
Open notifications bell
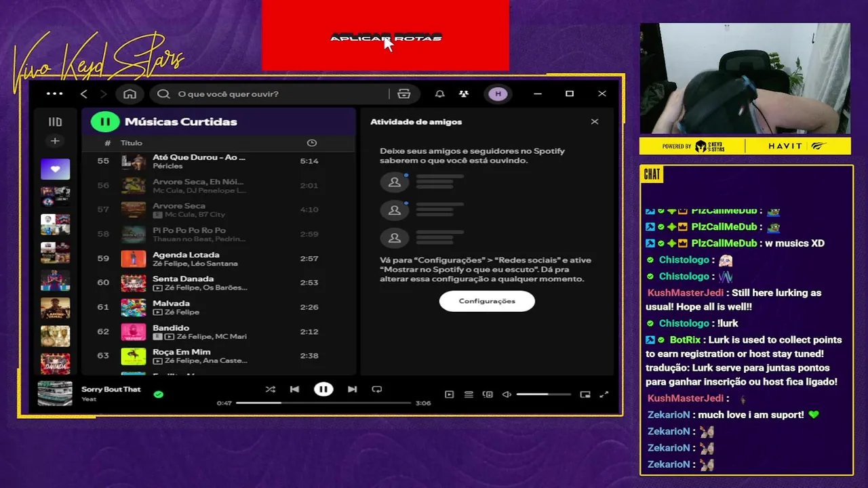(x=439, y=94)
